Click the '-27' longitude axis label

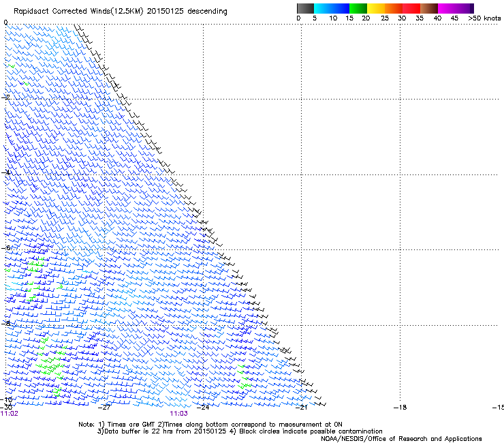coord(104,408)
